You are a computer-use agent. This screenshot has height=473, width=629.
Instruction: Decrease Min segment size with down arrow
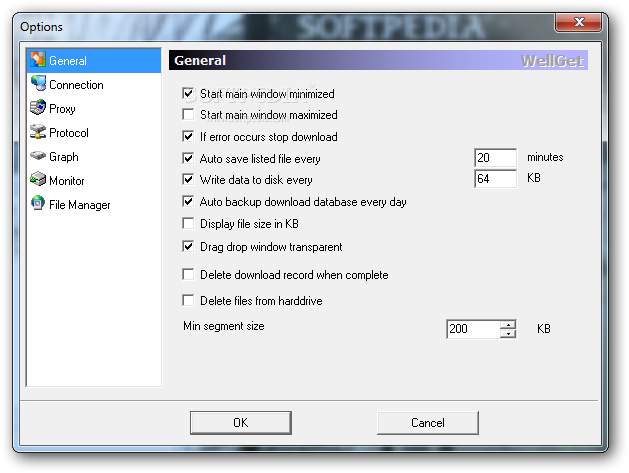click(508, 333)
